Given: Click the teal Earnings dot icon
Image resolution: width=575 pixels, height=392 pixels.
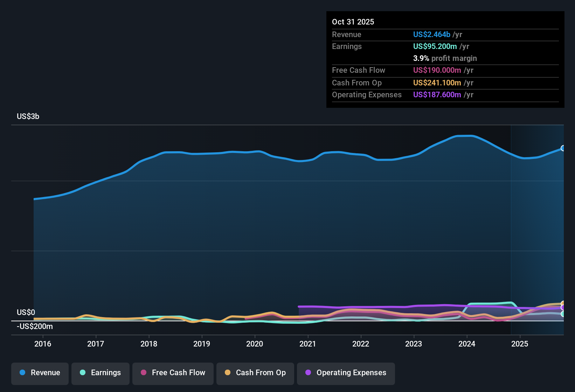Looking at the screenshot, I should pyautogui.click(x=83, y=373).
